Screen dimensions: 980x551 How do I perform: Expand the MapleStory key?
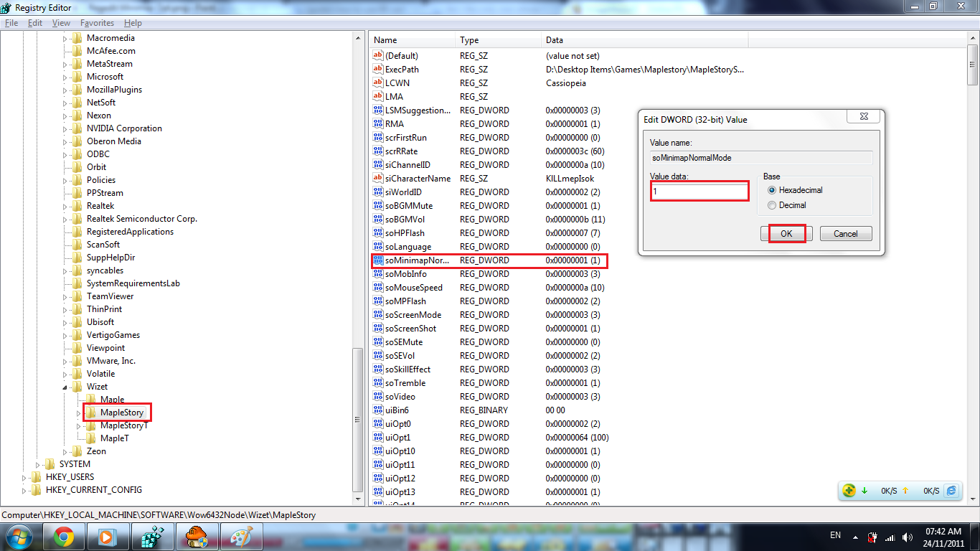[x=78, y=413]
